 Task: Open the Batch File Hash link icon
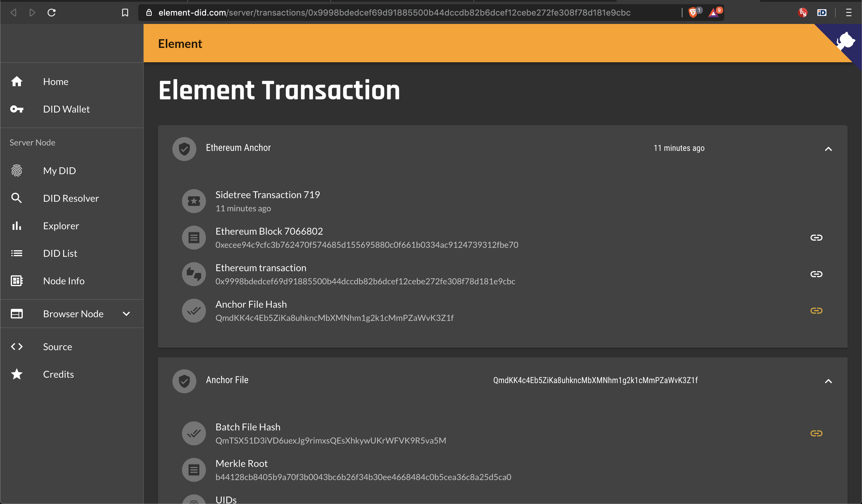816,433
